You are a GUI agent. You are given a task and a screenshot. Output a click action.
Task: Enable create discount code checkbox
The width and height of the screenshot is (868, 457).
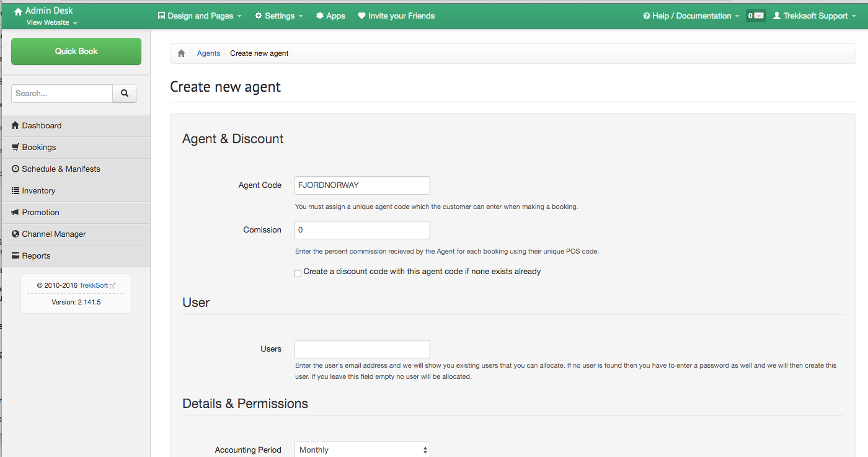[298, 273]
